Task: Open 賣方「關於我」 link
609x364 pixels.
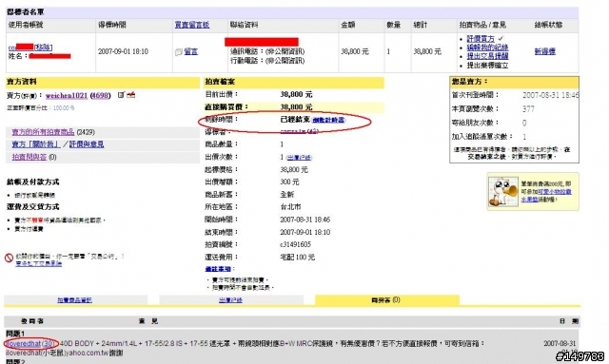Action: click(36, 144)
